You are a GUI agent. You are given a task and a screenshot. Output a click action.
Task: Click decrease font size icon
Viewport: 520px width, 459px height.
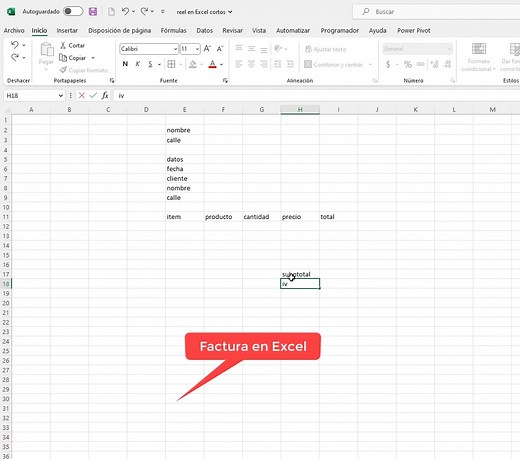(x=220, y=49)
